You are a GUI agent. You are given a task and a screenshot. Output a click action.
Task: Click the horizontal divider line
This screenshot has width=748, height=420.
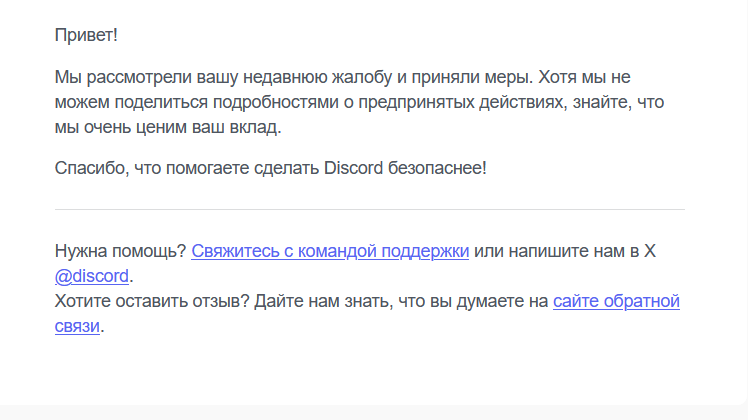370,209
